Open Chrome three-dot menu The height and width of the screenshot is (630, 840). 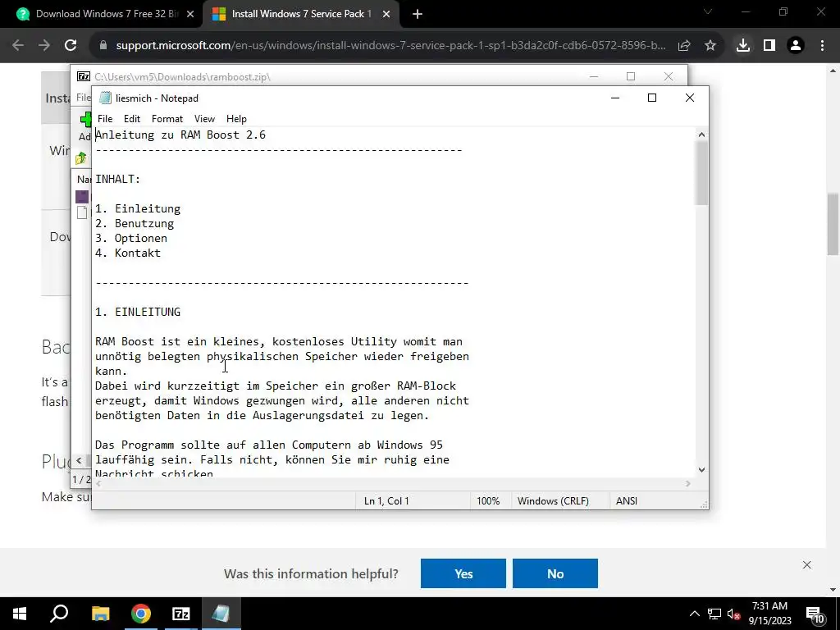pos(822,46)
